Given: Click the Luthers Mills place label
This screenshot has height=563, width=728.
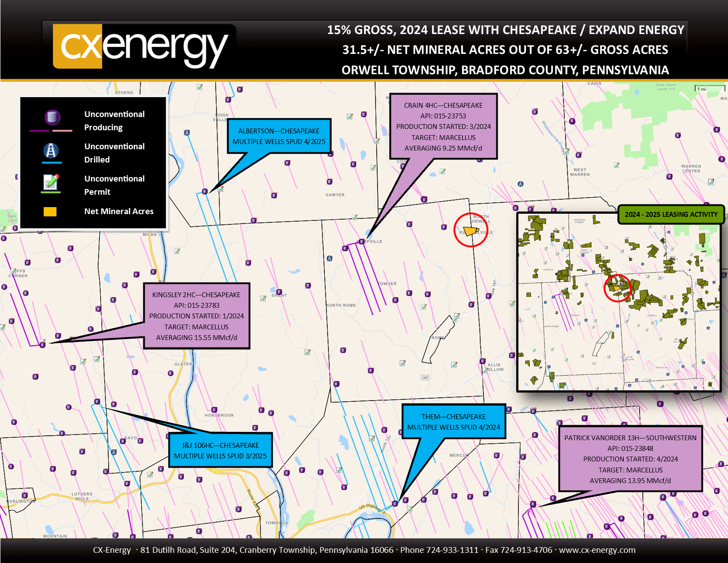Looking at the screenshot, I should [x=82, y=496].
